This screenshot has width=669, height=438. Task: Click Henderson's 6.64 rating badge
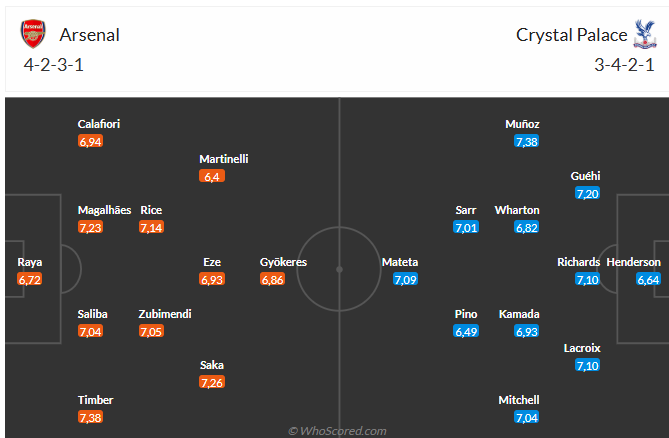pyautogui.click(x=648, y=279)
